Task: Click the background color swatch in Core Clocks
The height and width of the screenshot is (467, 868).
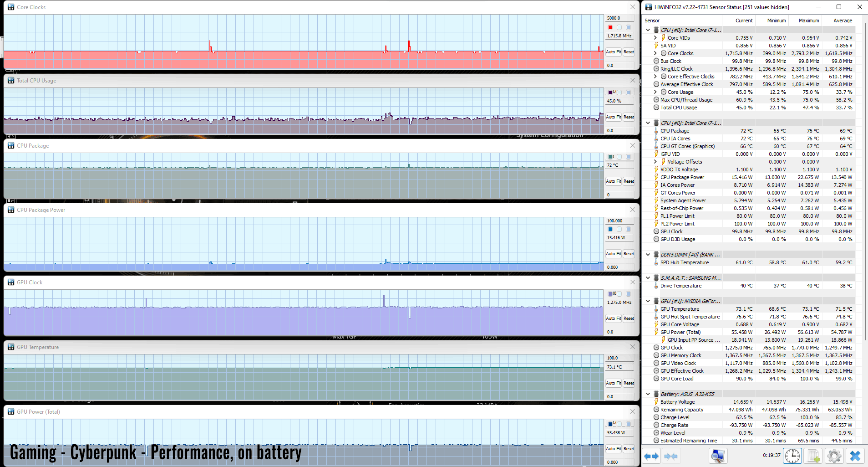Action: 619,27
